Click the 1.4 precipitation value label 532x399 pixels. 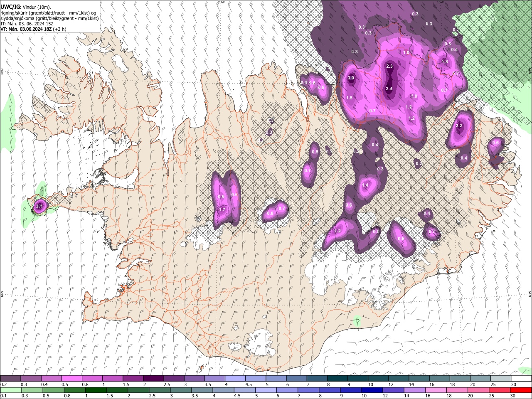(365, 185)
